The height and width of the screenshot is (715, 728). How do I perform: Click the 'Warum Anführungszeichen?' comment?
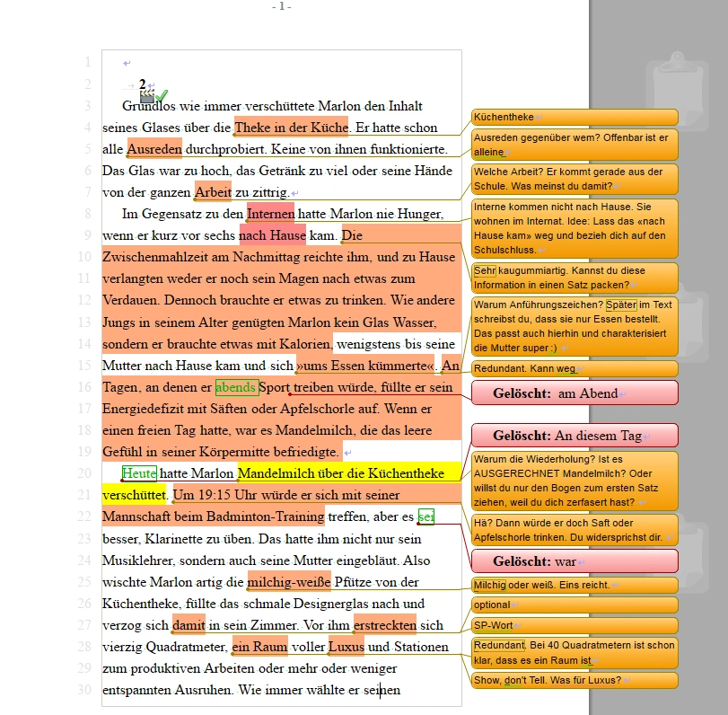(x=575, y=326)
